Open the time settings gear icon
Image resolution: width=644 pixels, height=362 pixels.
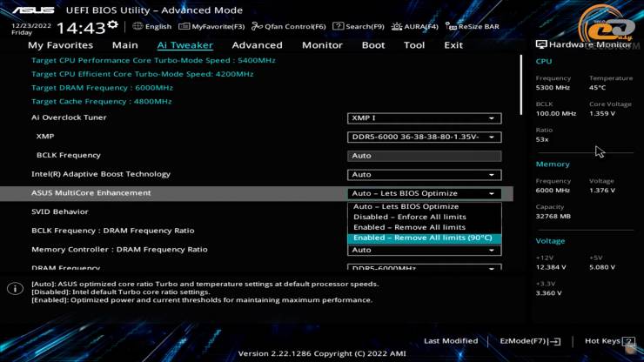tap(112, 25)
